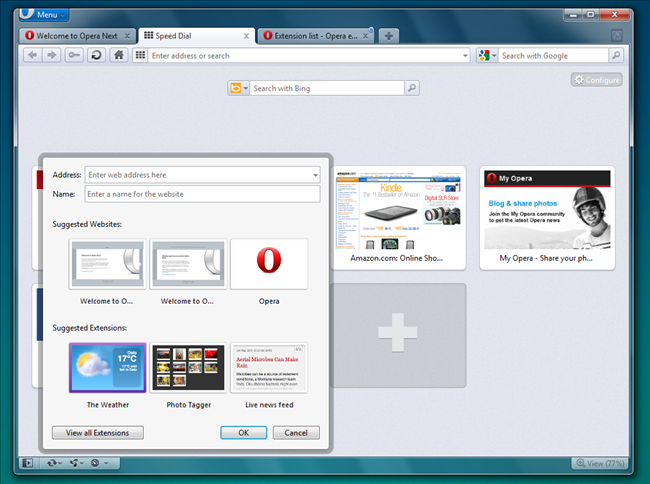Close the Extension list tab

(366, 36)
